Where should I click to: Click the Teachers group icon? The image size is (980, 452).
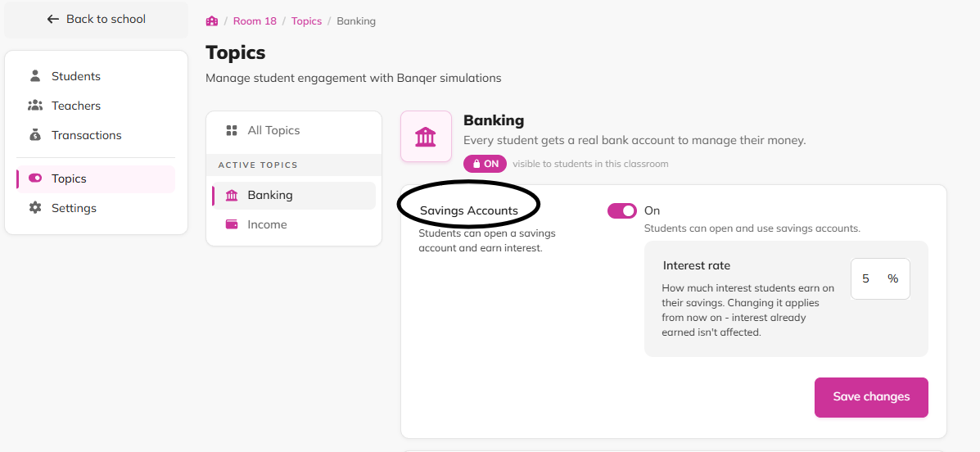tap(35, 106)
